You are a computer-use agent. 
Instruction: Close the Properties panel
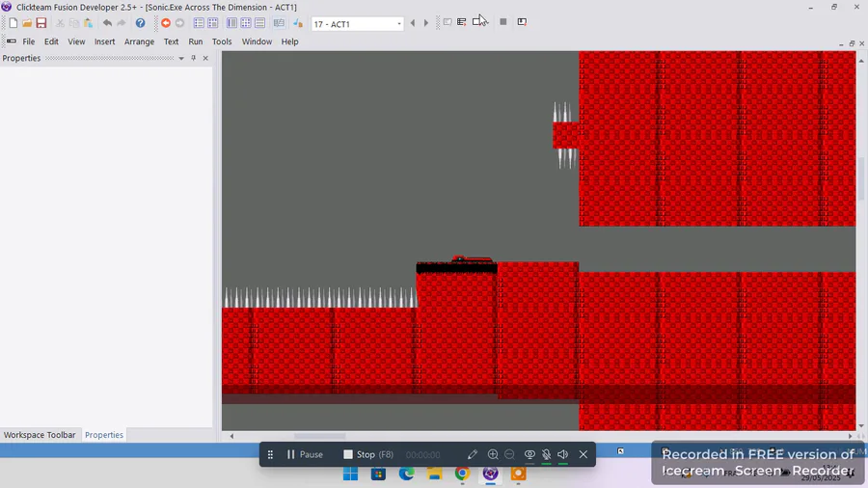(205, 58)
